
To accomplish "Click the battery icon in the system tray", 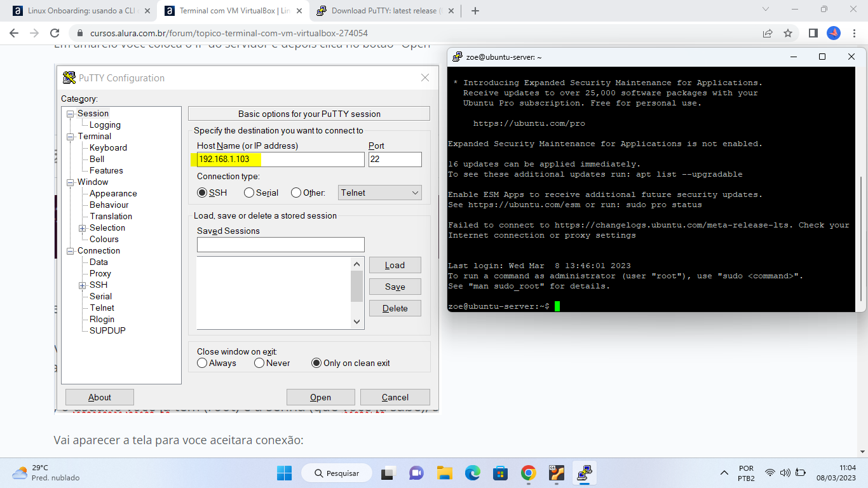I will click(799, 473).
